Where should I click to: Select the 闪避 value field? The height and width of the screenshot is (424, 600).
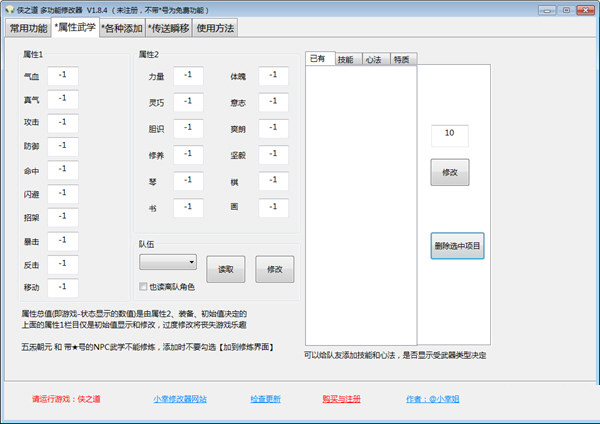63,194
